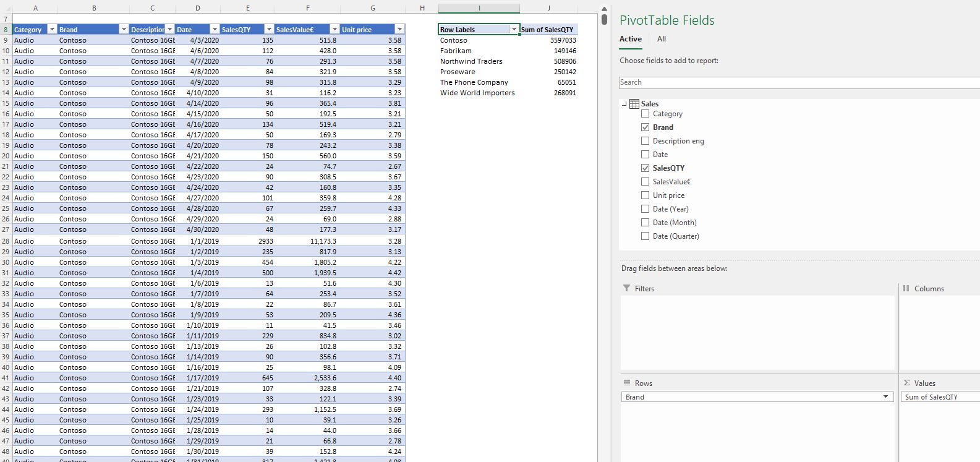Select The Phone Company pivot row label
Image resolution: width=980 pixels, height=462 pixels.
coord(474,82)
